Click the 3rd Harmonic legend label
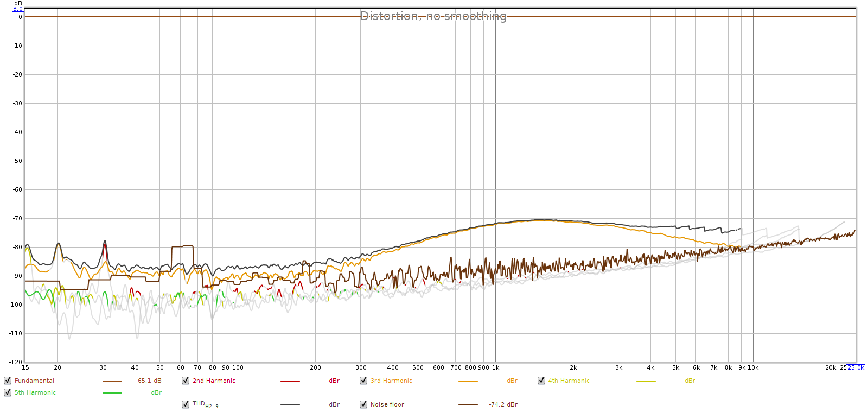 tap(391, 381)
